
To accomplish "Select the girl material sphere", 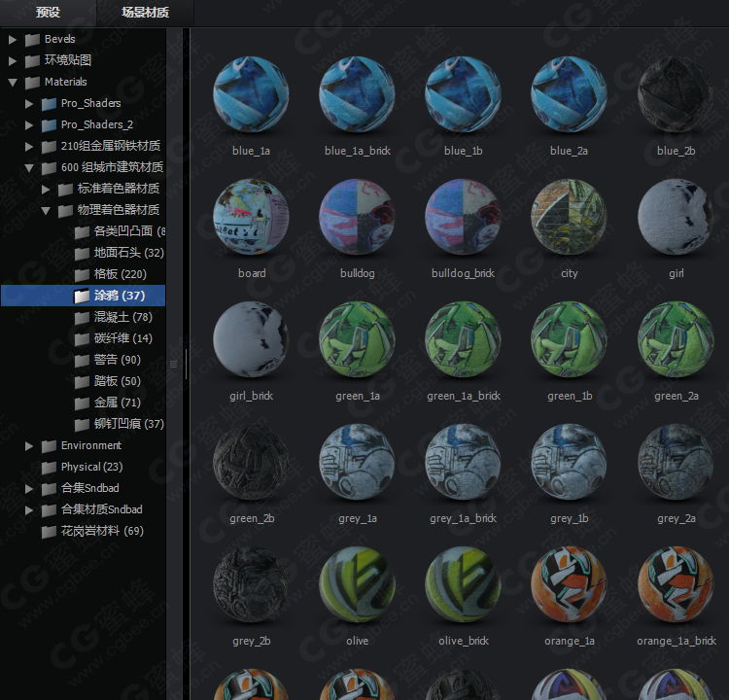I will 676,217.
